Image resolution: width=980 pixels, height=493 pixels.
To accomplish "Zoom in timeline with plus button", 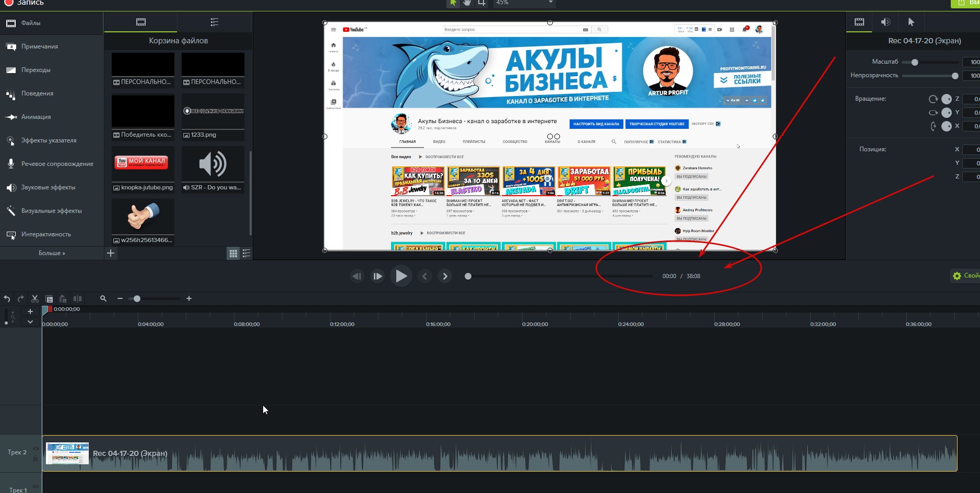I will click(189, 299).
